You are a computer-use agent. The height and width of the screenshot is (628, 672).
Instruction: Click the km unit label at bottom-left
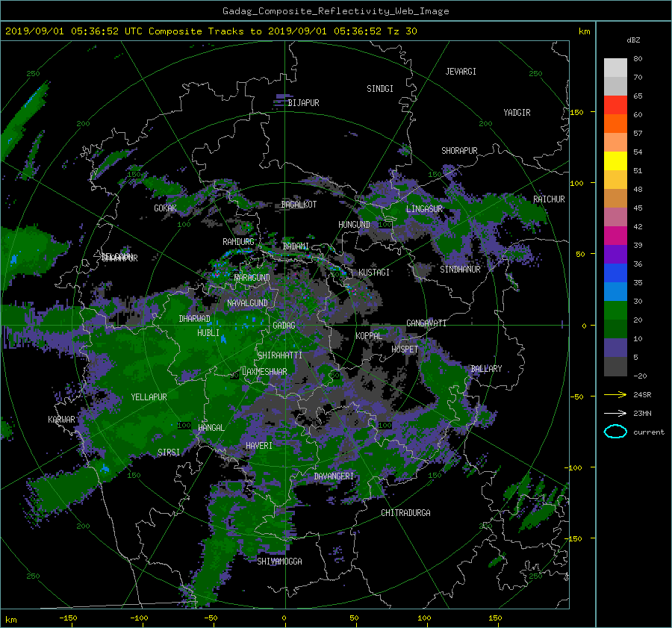tap(10, 620)
